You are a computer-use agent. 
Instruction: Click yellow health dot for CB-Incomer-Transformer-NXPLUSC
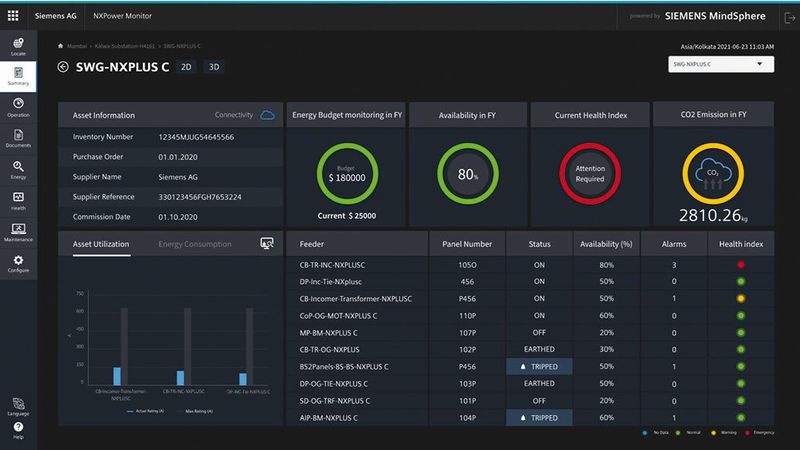pyautogui.click(x=741, y=298)
